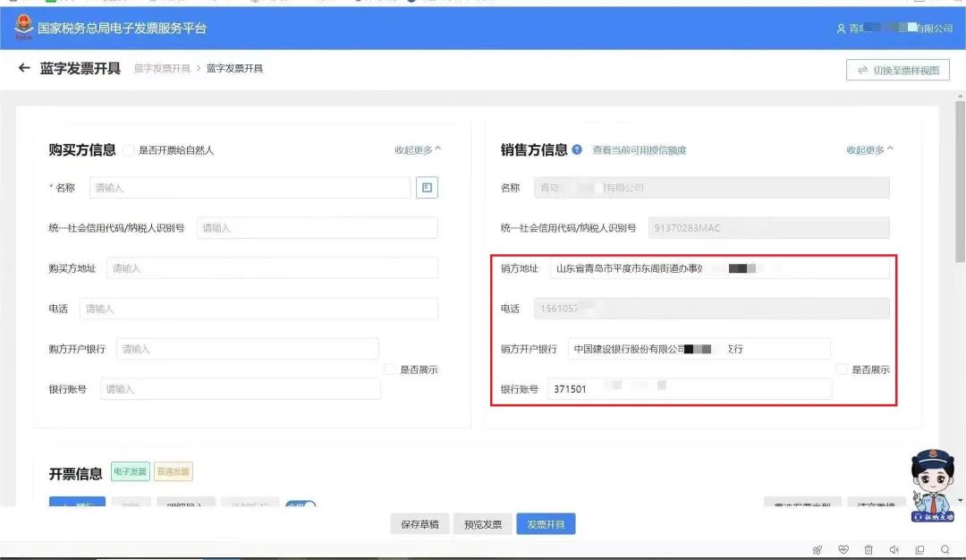Screen dimensions: 966x560
Task: Focus the 购买方地址 input field
Action: [272, 268]
